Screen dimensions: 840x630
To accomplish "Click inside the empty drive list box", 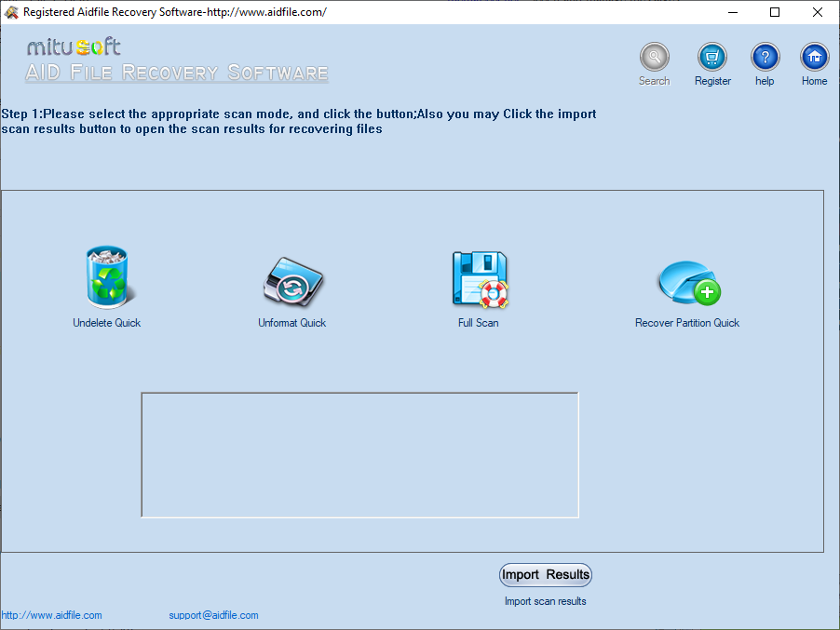I will pos(359,454).
